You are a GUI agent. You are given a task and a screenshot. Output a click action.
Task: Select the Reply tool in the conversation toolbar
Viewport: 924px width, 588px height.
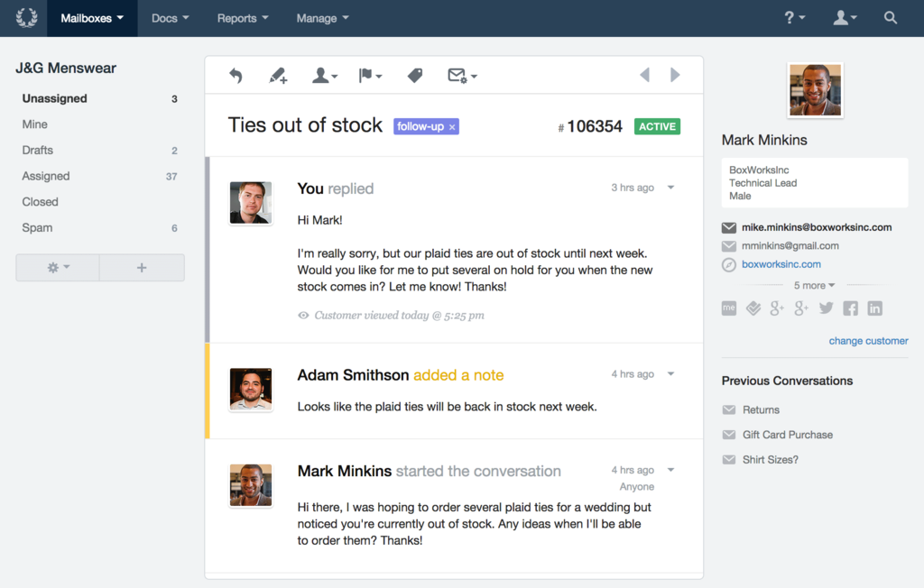[236, 76]
